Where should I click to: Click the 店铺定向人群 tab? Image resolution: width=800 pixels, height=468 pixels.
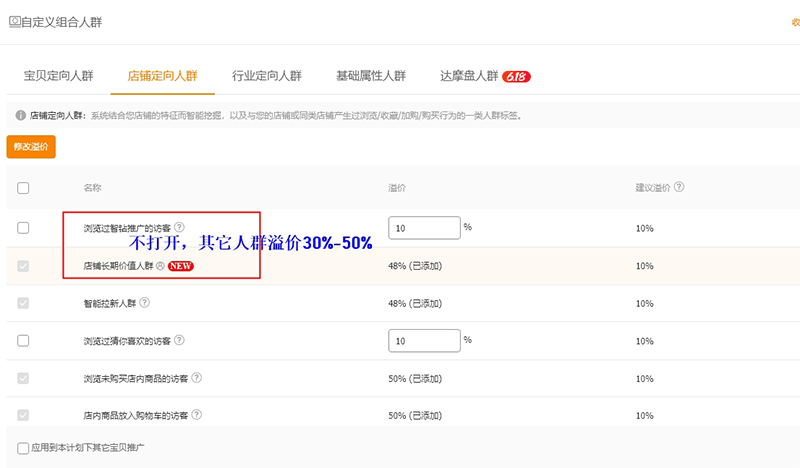[x=163, y=76]
